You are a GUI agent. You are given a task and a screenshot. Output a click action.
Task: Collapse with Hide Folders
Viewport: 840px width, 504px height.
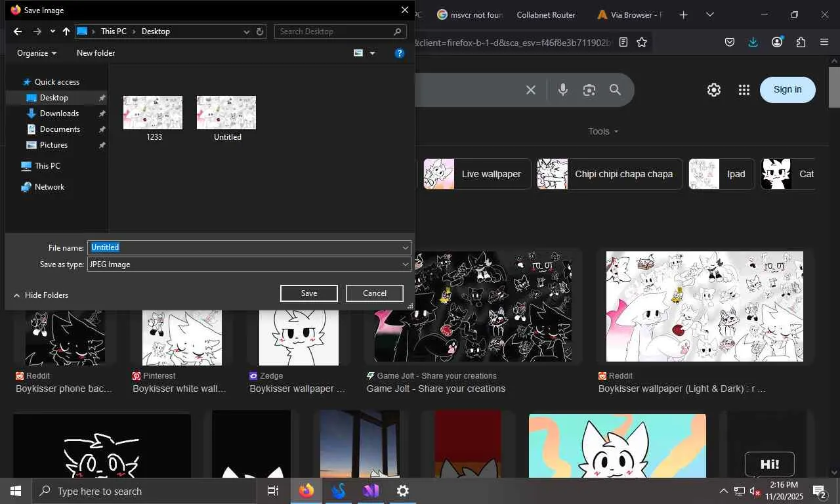(40, 295)
